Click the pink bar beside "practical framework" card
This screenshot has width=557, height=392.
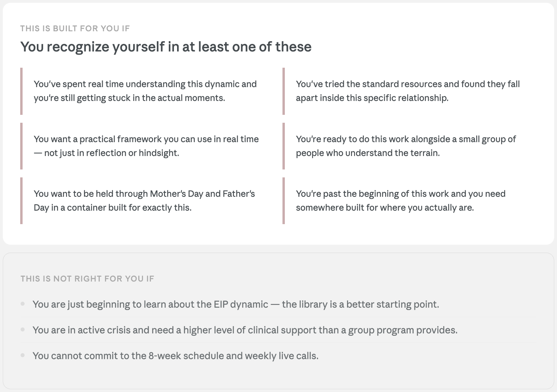tap(21, 146)
